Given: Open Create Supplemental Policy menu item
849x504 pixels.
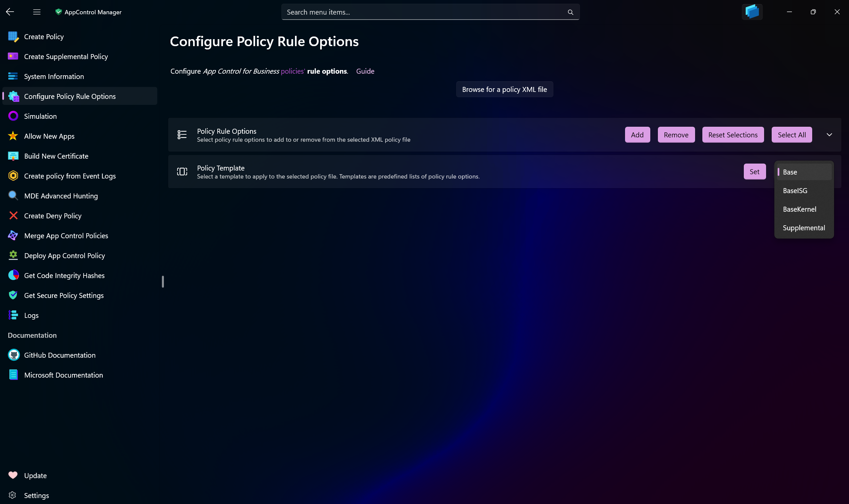Looking at the screenshot, I should point(80,56).
